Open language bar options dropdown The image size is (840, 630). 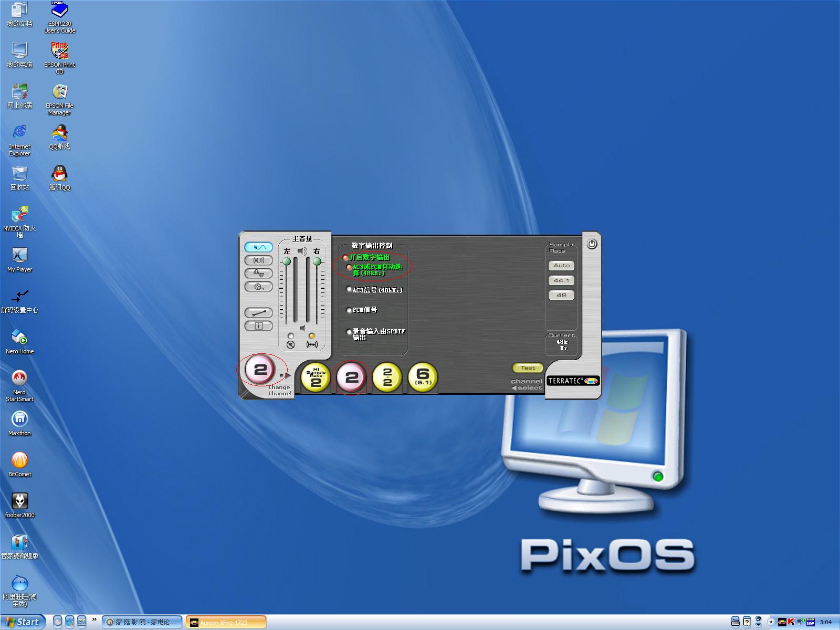click(x=758, y=625)
